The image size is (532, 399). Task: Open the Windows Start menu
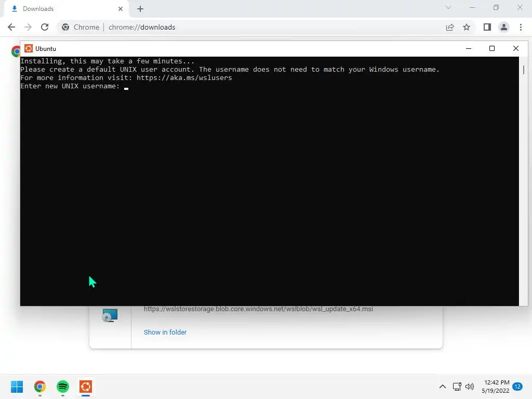pos(17,387)
